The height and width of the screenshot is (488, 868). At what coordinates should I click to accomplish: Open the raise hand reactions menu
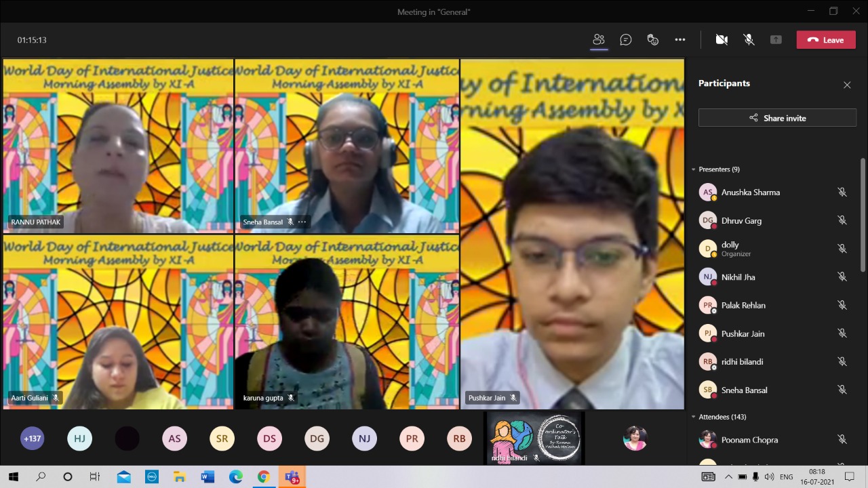(653, 40)
